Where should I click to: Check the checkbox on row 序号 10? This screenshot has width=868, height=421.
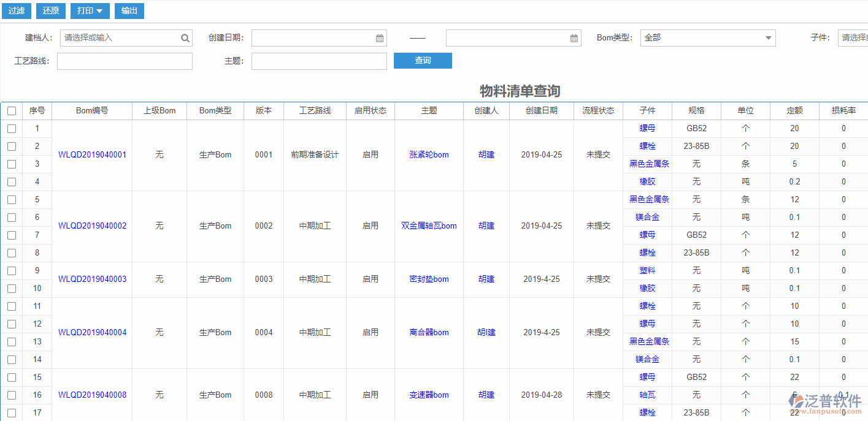(x=10, y=288)
